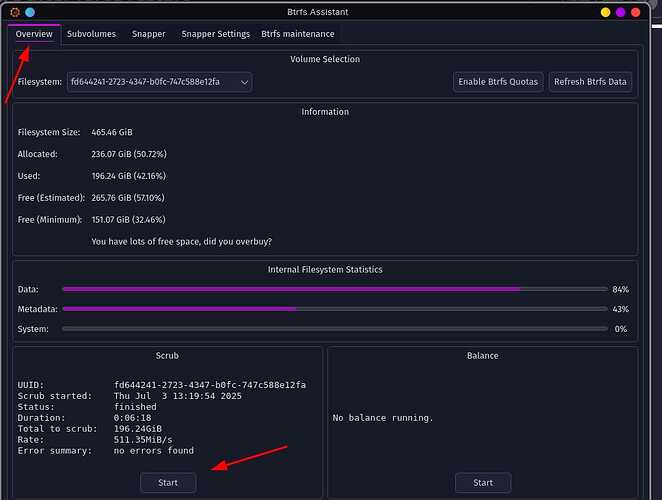
Task: Click the Balance section heading
Action: [x=483, y=356]
